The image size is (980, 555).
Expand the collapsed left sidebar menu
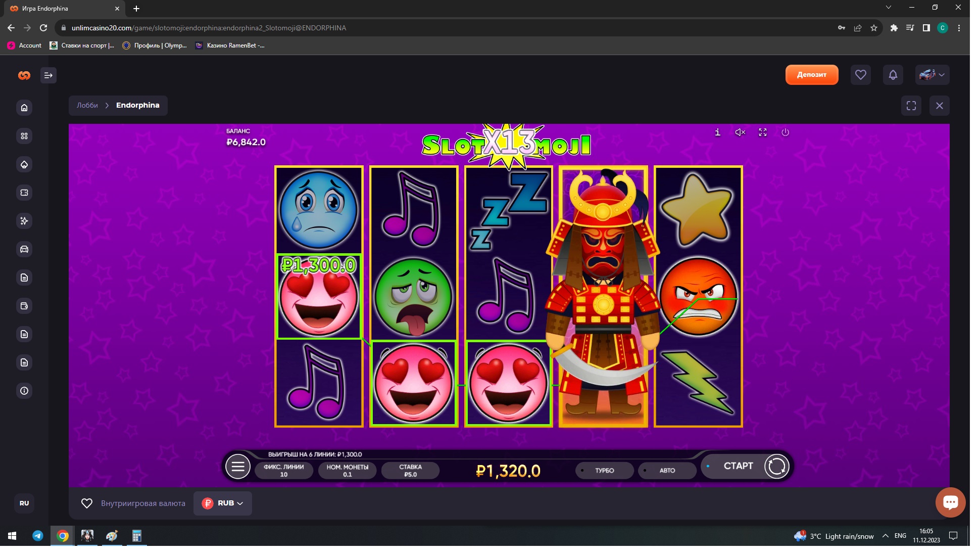click(48, 75)
